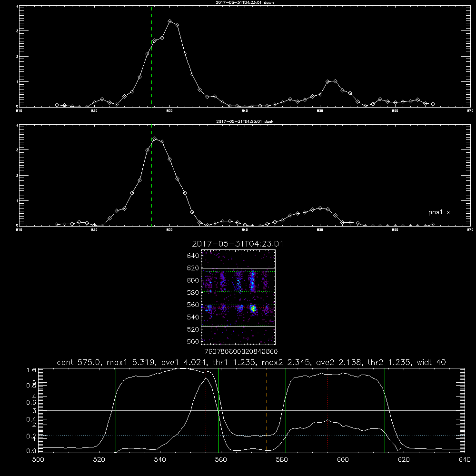
Task: Click the "760780800820840860" x-axis labels under spectral image
Action: 241,352
